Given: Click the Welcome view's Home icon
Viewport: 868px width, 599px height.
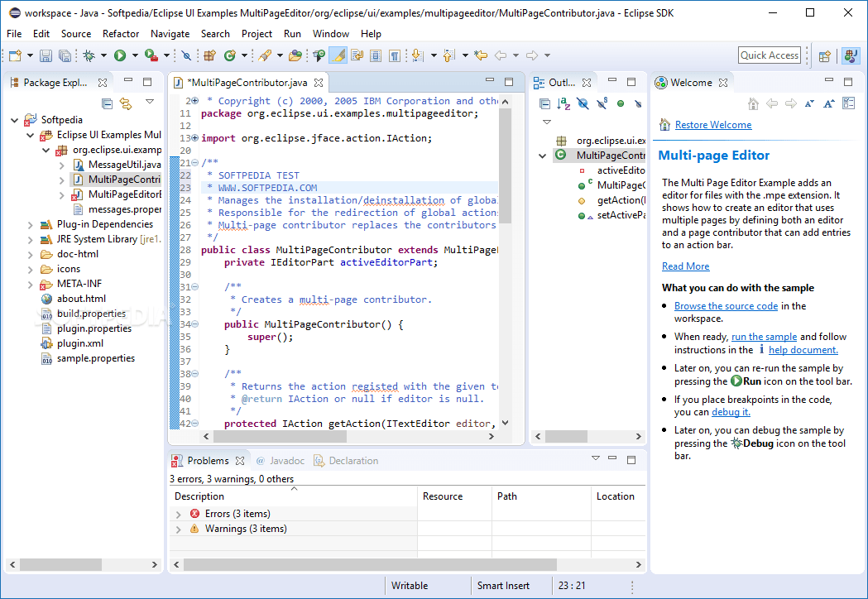Looking at the screenshot, I should point(753,103).
